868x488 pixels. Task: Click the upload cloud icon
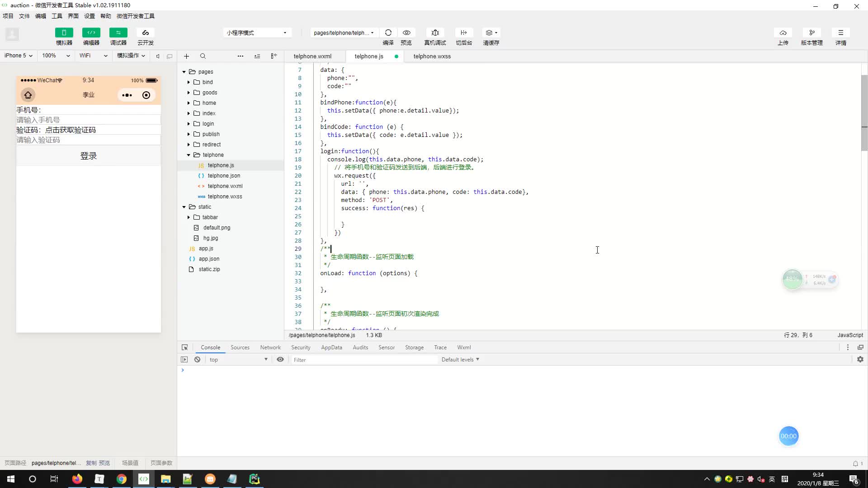pyautogui.click(x=783, y=33)
